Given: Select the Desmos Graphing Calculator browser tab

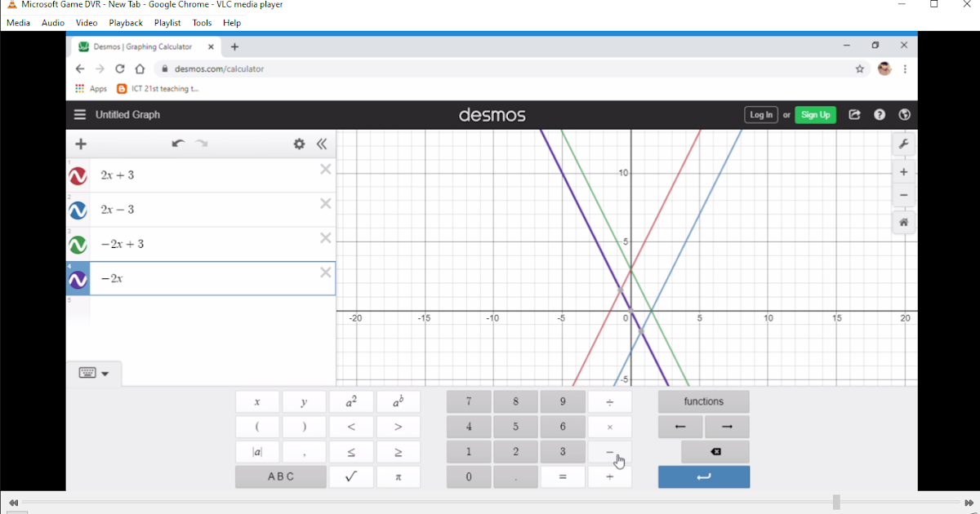Looking at the screenshot, I should click(x=143, y=47).
